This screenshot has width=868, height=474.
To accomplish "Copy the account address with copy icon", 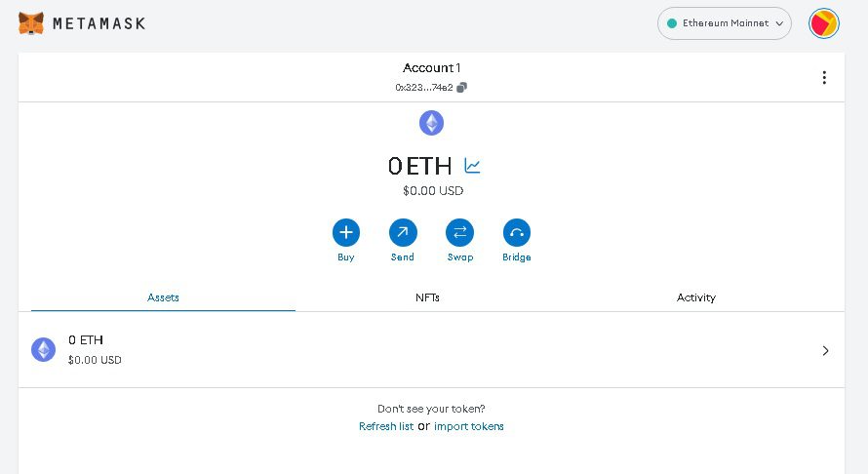I will 462,88.
